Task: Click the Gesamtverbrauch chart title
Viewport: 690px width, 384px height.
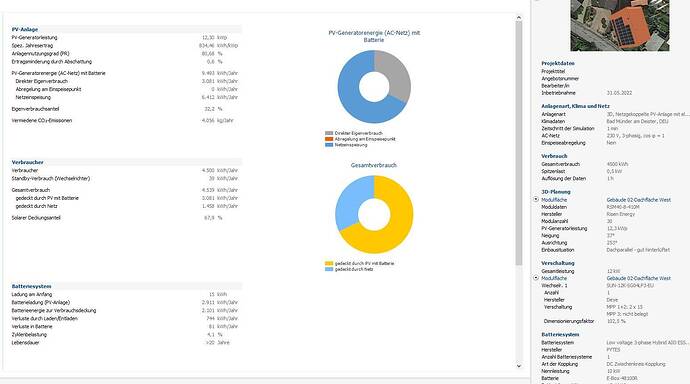Action: [374, 165]
